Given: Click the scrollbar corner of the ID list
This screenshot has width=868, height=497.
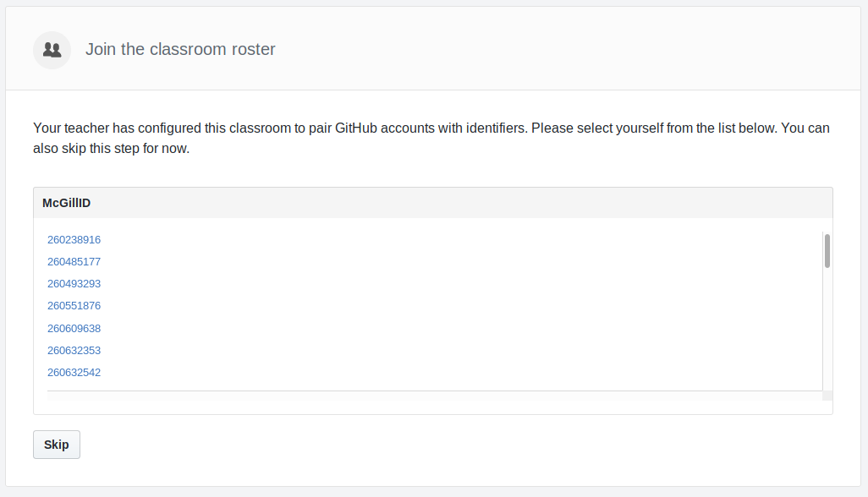Looking at the screenshot, I should pos(827,396).
